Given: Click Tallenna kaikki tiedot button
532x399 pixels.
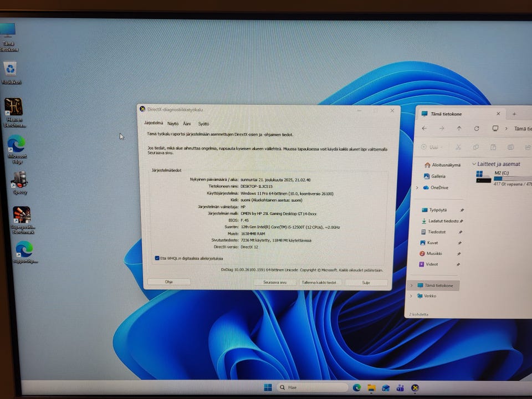Looking at the screenshot, I should 319,282.
